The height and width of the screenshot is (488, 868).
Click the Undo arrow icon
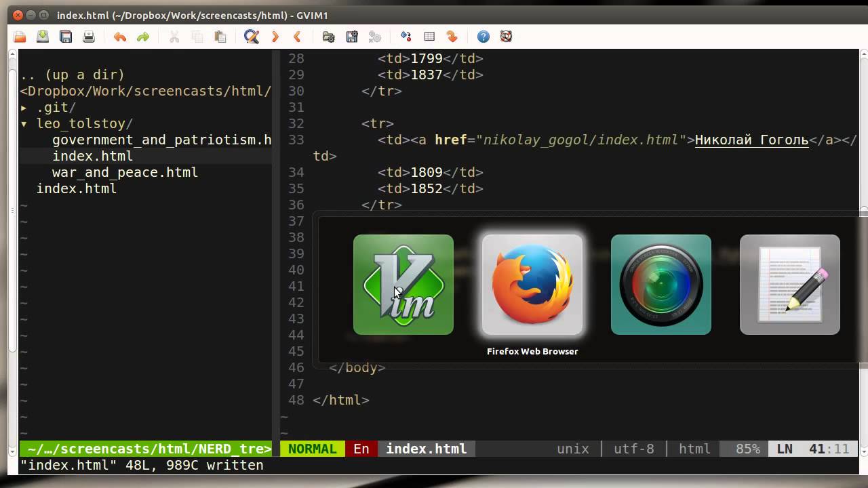[x=120, y=37]
